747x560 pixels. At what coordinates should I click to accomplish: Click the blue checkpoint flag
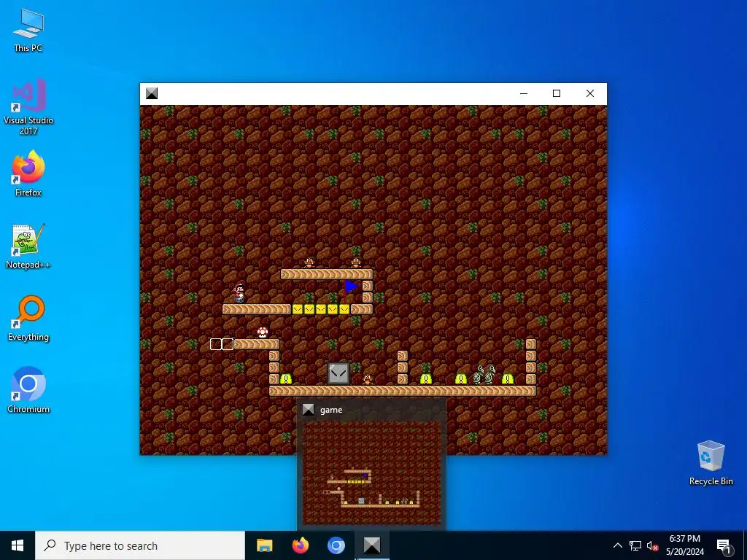pyautogui.click(x=351, y=290)
